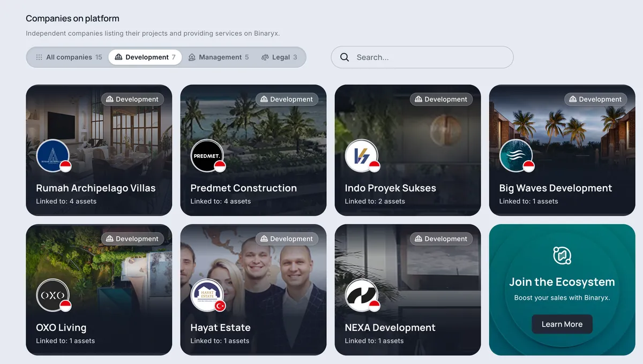Click the Join the Ecosystem heading
Viewport: 643px width, 364px height.
[562, 282]
